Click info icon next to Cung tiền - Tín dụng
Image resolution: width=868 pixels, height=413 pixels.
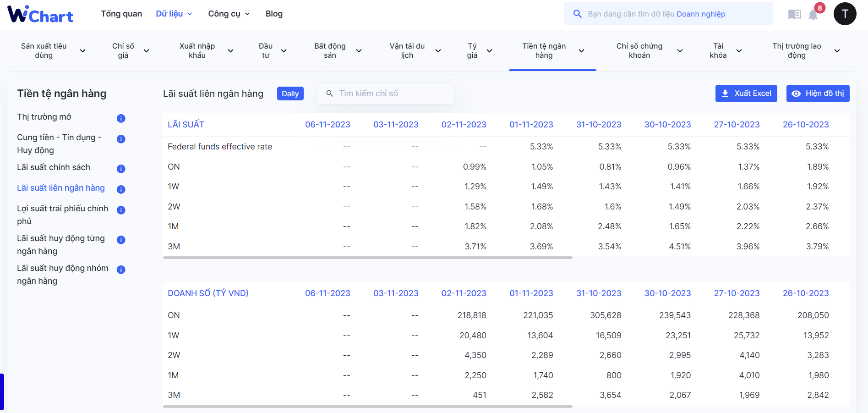pyautogui.click(x=121, y=139)
